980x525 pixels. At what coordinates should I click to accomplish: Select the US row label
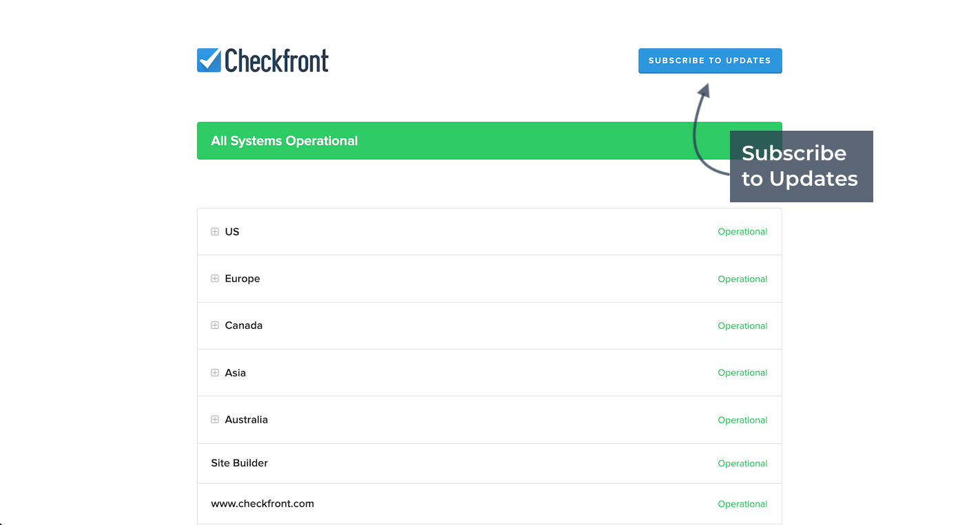[x=232, y=232]
